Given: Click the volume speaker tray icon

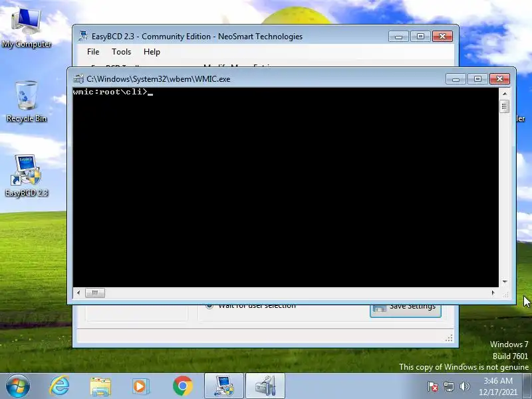Looking at the screenshot, I should coord(464,386).
